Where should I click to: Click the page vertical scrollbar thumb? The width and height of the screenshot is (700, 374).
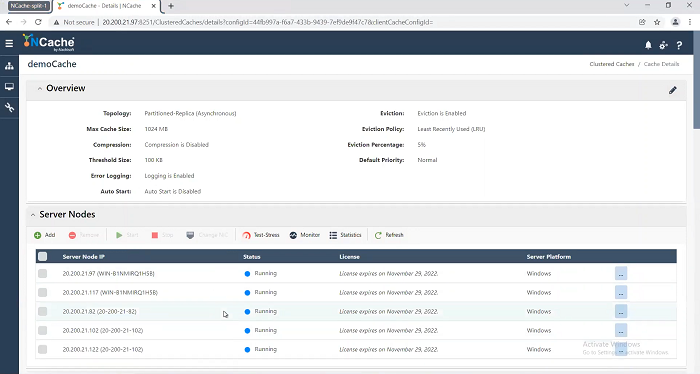696,80
